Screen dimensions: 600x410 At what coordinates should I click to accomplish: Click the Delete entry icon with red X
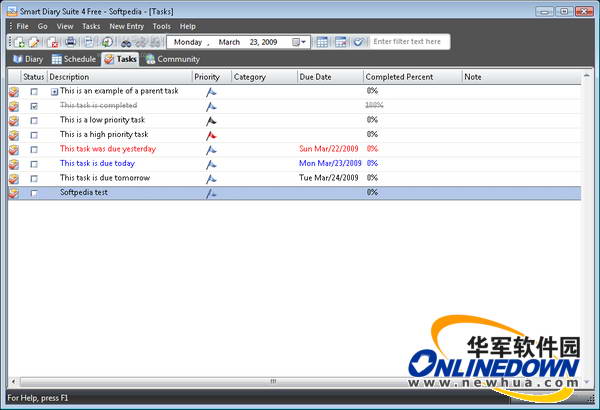click(52, 42)
